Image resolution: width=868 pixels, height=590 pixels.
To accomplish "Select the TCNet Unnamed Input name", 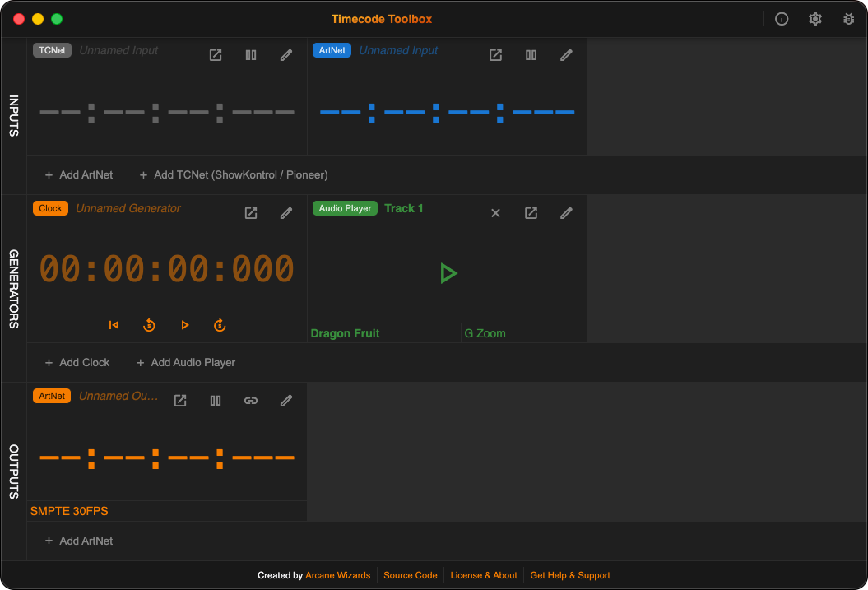I will (118, 50).
